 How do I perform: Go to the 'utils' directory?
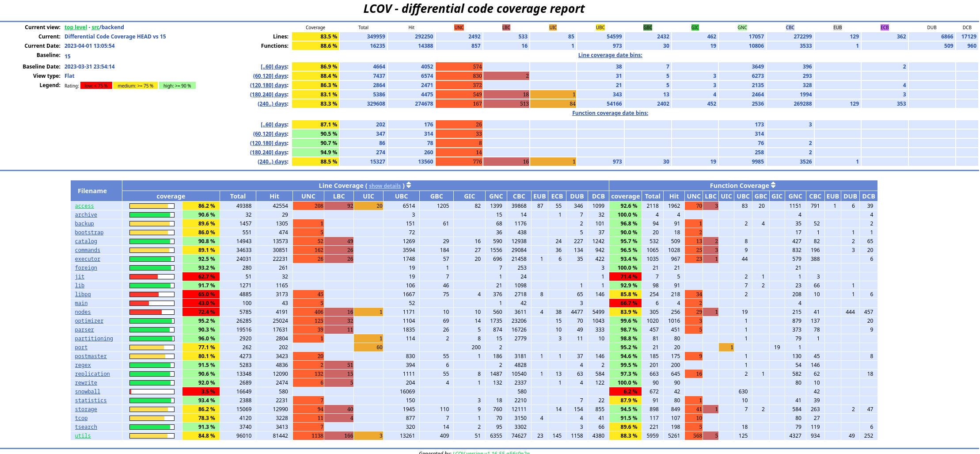(x=83, y=436)
